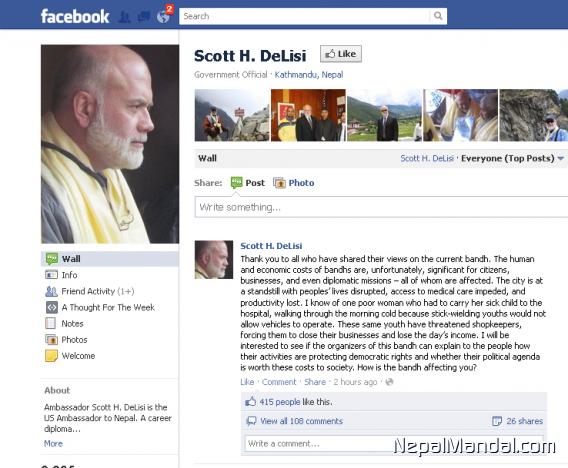Open A Thought For The Week tab

pyautogui.click(x=109, y=308)
